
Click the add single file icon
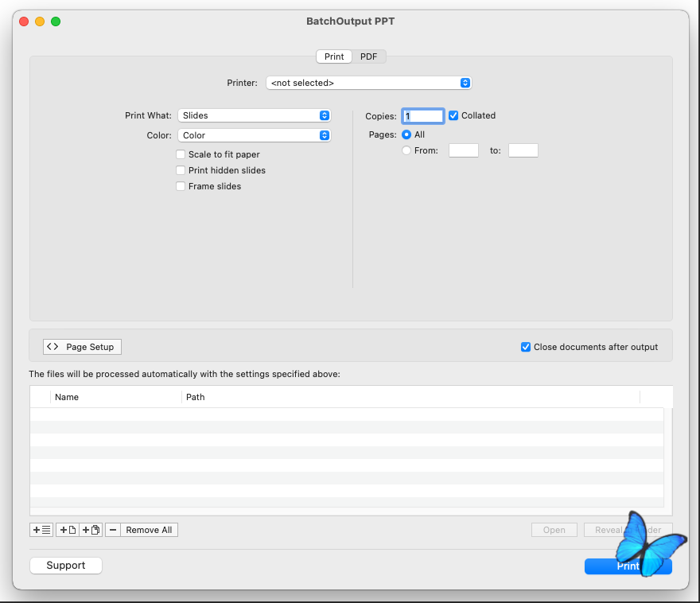(68, 530)
